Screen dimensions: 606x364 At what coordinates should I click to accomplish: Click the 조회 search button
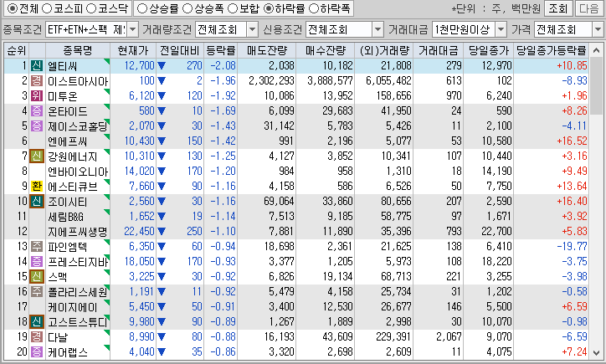(x=557, y=8)
